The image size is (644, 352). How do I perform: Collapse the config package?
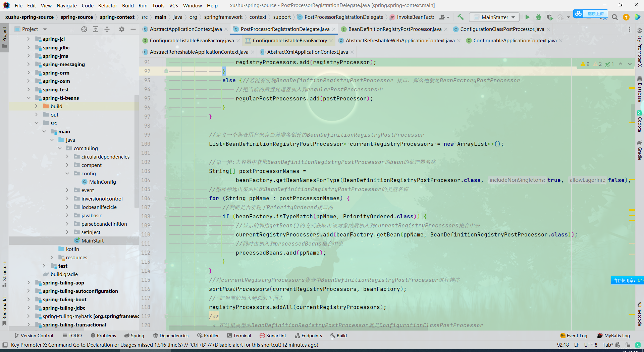pos(67,174)
